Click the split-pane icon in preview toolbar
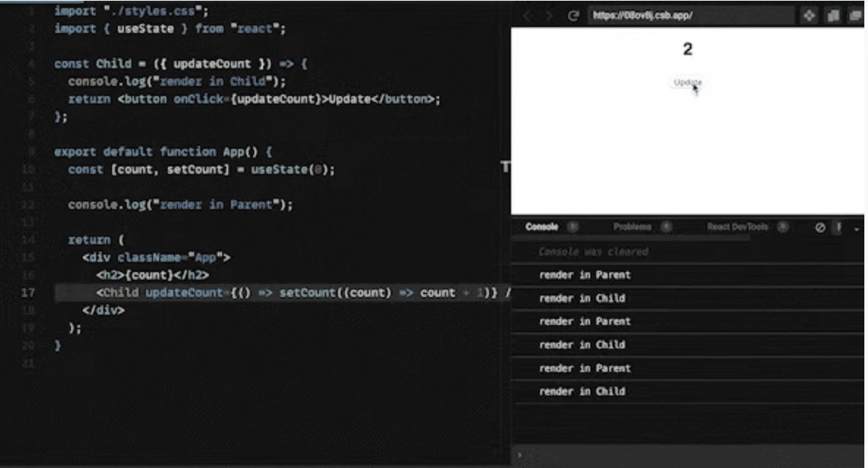868x468 pixels. pyautogui.click(x=834, y=15)
